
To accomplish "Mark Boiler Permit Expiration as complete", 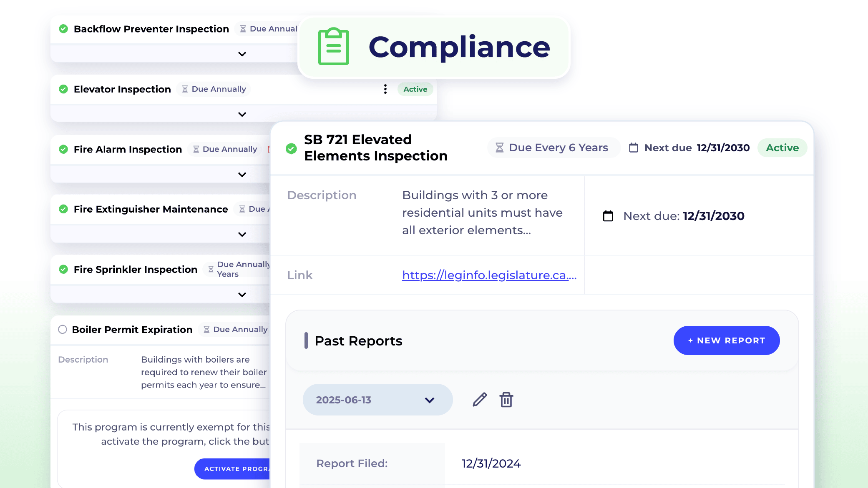I will tap(62, 329).
